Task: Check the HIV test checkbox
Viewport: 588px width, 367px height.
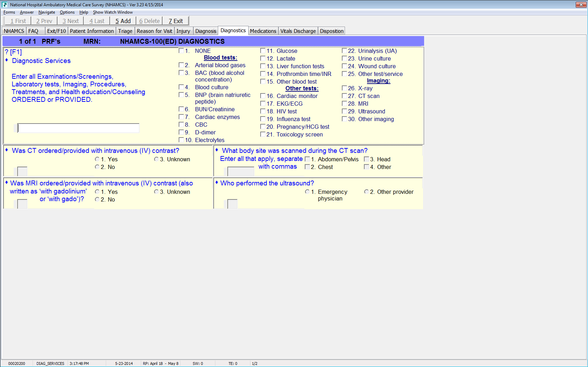Action: pyautogui.click(x=263, y=111)
